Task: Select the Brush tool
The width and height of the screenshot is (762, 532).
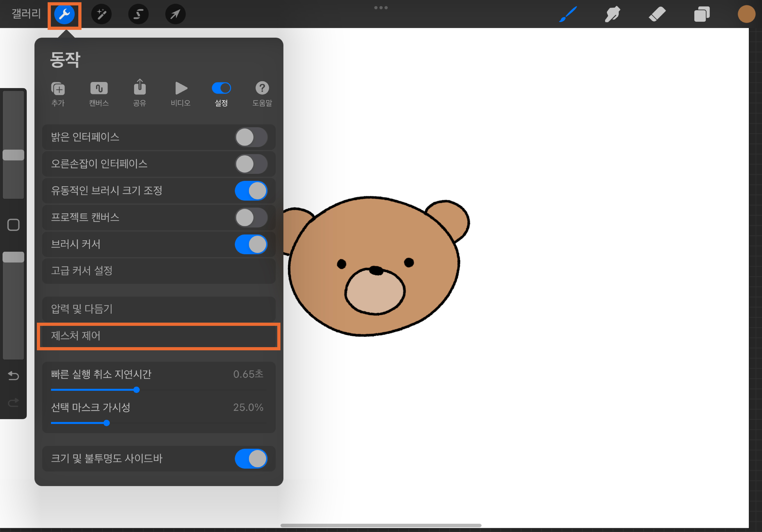Action: click(568, 14)
